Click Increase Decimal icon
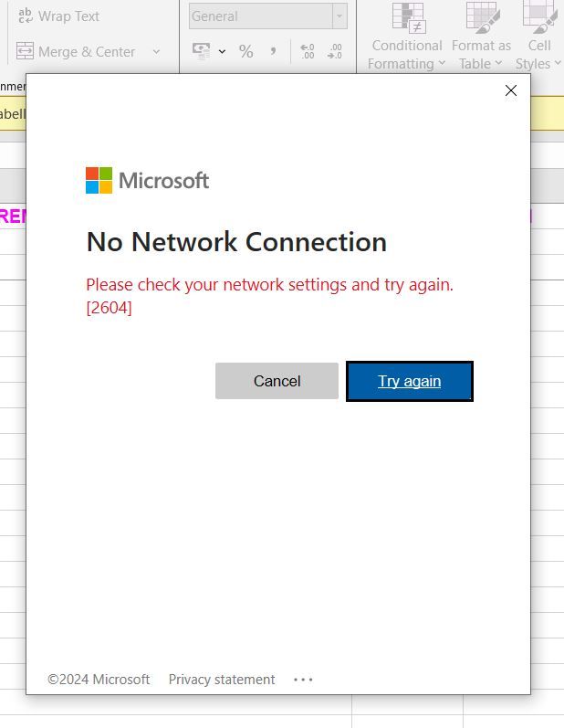The image size is (564, 728). click(307, 51)
